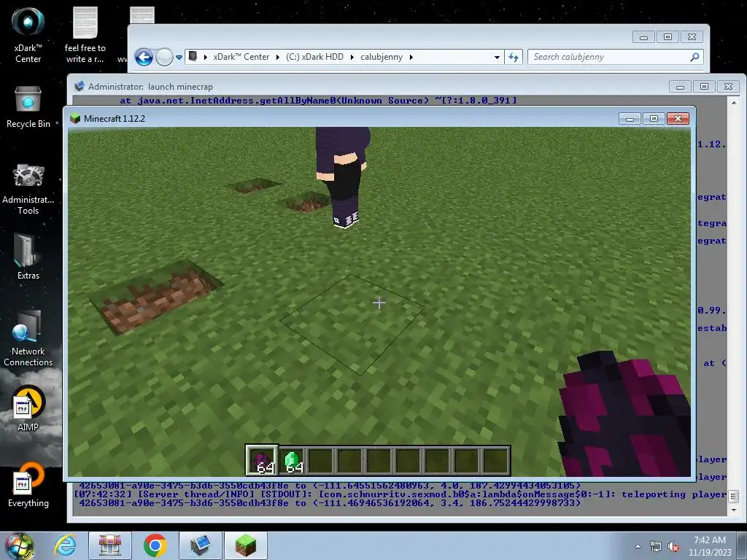Image resolution: width=747 pixels, height=560 pixels.
Task: Switch to the launcher console taskbar icon
Action: coord(201,545)
